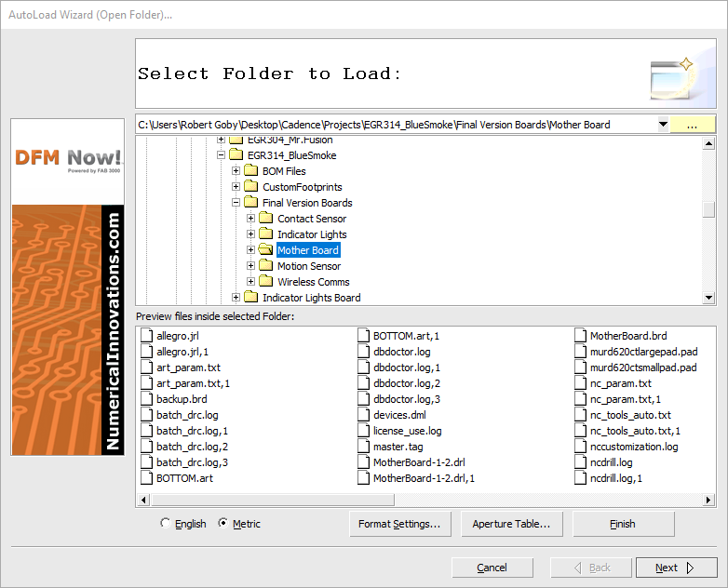728x588 pixels.
Task: Click the browse '...' button
Action: 692,125
